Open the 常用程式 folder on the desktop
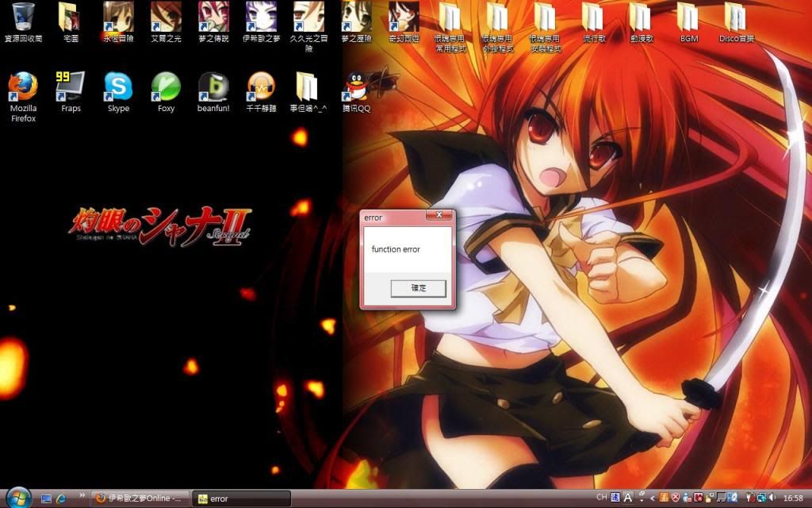 tap(450, 27)
